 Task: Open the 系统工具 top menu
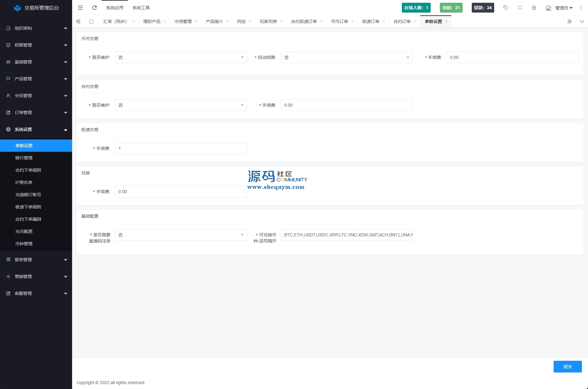(x=141, y=8)
